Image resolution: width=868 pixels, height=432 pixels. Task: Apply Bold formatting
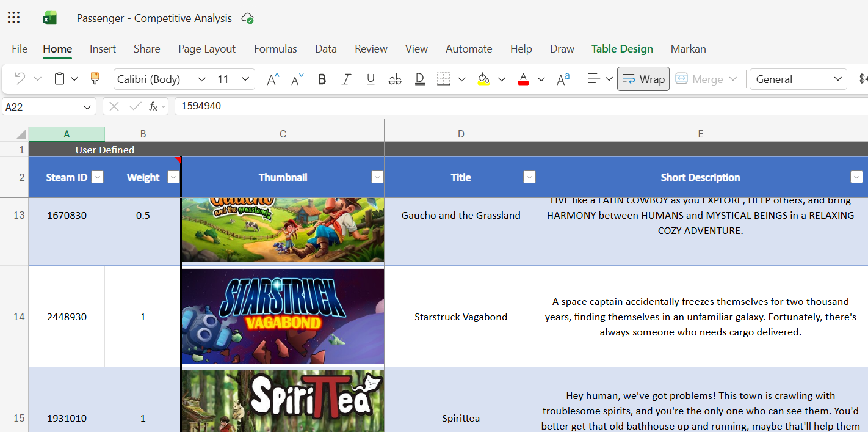pos(322,79)
